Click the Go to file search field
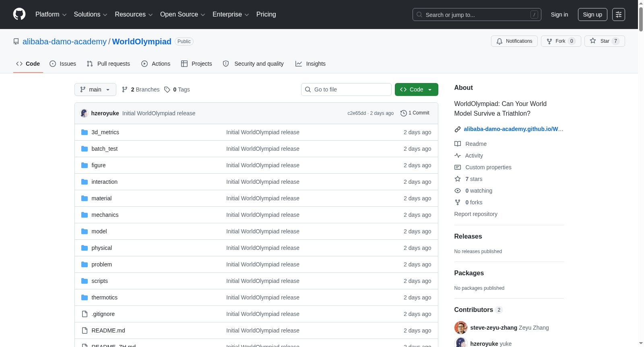This screenshot has height=347, width=644. (x=346, y=89)
